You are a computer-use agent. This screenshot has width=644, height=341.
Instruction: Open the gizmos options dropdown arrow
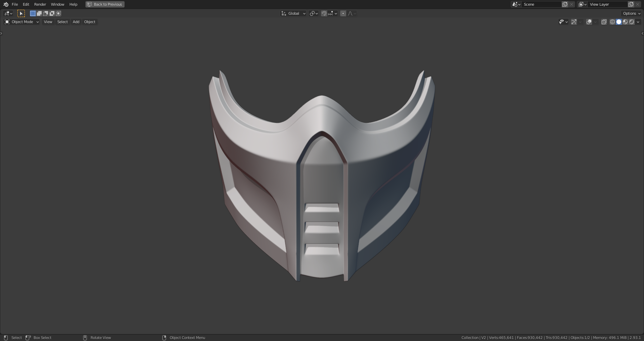580,22
